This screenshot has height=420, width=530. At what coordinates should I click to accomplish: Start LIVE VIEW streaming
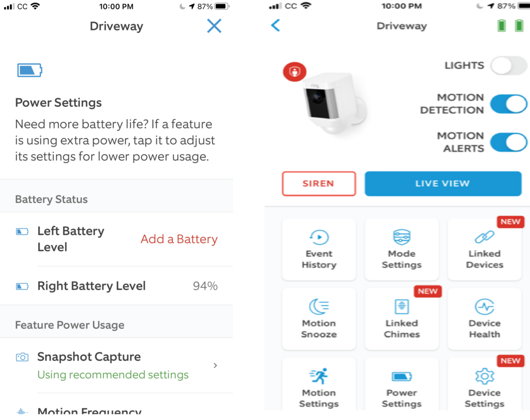click(443, 183)
